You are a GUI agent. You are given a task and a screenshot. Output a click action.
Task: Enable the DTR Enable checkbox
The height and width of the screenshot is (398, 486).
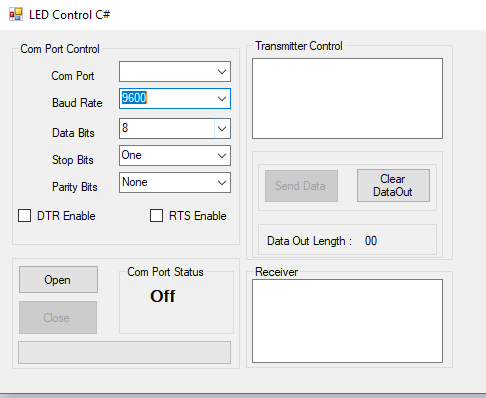[x=25, y=216]
